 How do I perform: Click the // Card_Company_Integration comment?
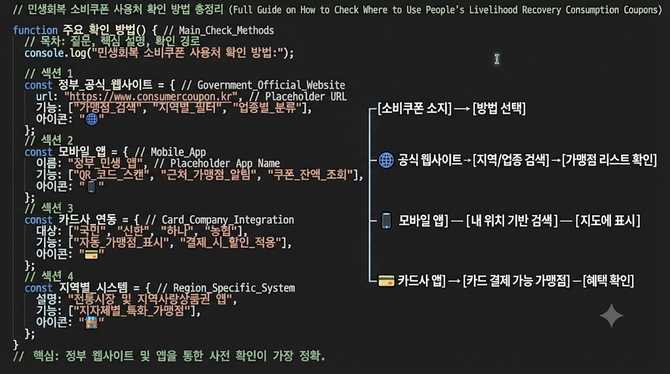(220, 220)
